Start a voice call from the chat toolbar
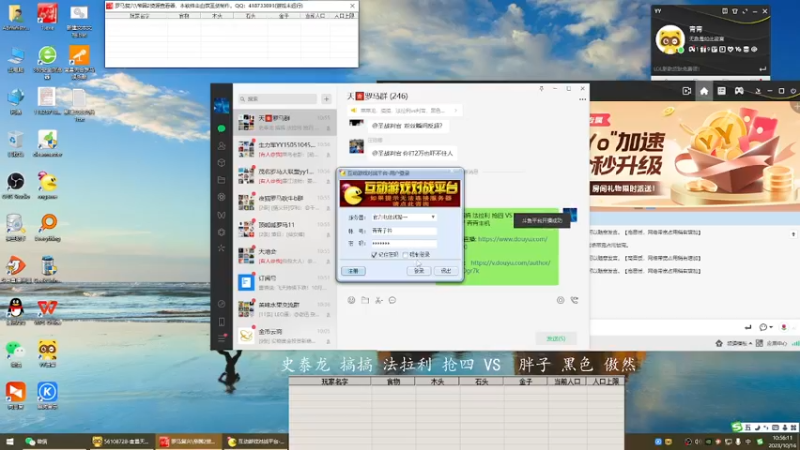The image size is (800, 450). coord(574,301)
